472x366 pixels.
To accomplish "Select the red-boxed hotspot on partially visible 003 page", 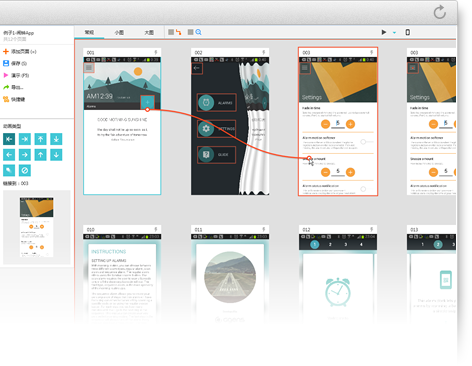I will (413, 68).
